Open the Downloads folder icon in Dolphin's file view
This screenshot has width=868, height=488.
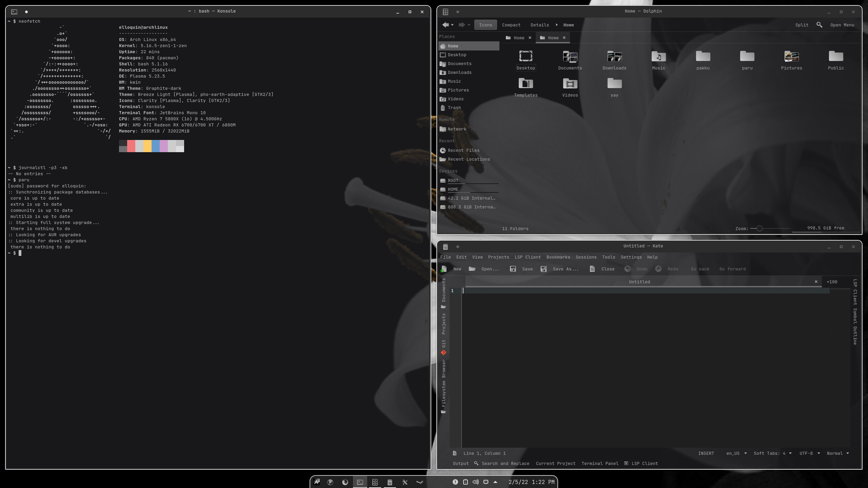pyautogui.click(x=614, y=56)
